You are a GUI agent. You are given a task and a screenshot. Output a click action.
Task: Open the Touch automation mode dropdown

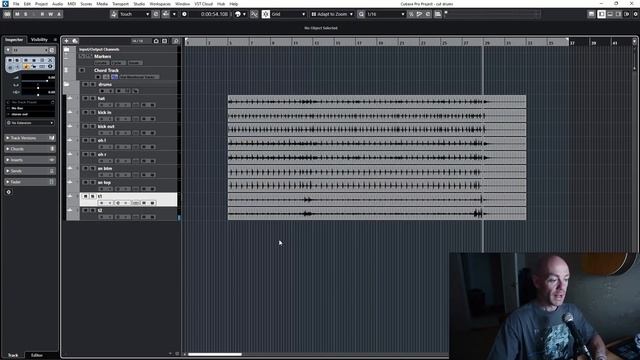click(x=134, y=14)
